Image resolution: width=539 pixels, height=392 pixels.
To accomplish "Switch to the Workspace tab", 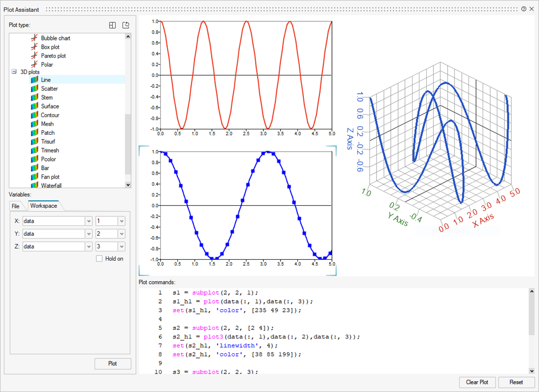I will [43, 206].
